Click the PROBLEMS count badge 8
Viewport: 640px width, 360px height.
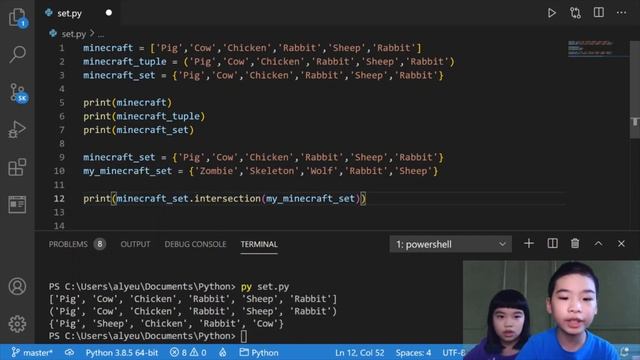tap(100, 244)
